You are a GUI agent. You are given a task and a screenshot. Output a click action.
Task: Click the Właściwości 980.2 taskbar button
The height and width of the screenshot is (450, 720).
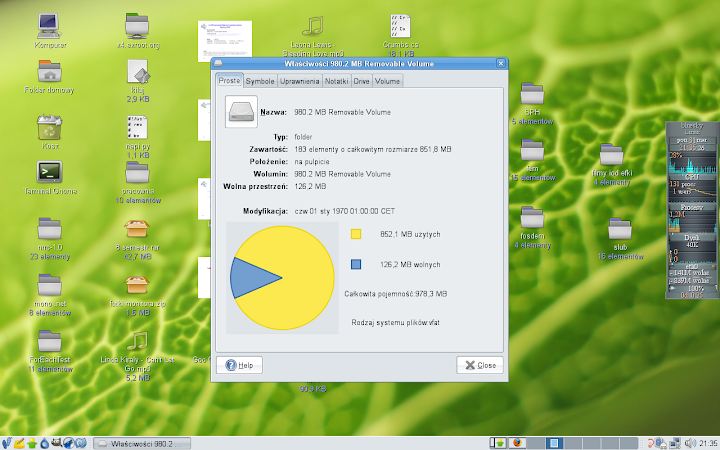click(x=142, y=444)
